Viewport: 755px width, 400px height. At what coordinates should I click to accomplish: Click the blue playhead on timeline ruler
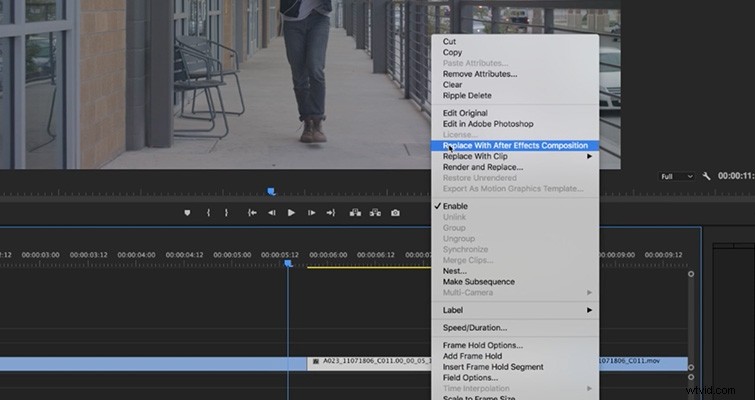tap(288, 264)
